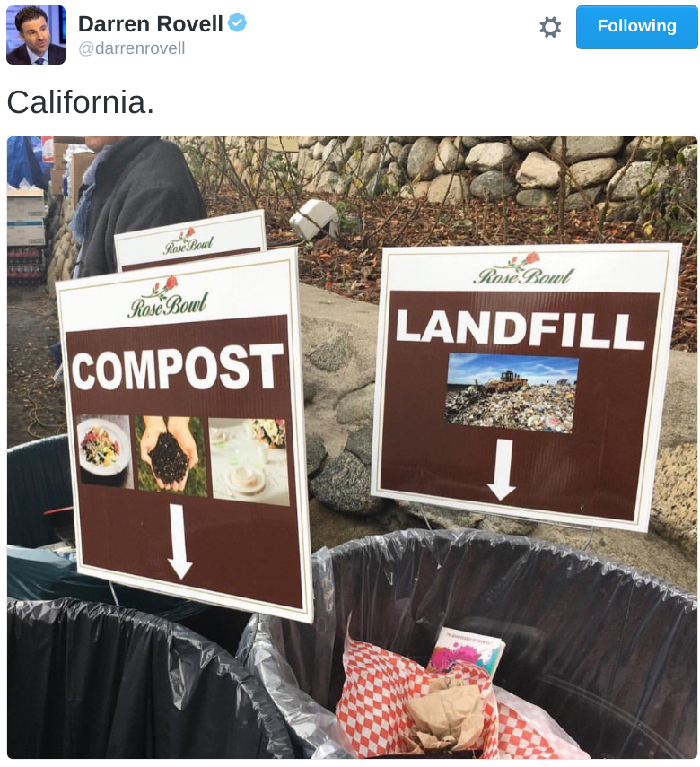Open the gear settings menu
700x767 pixels.
pyautogui.click(x=550, y=27)
